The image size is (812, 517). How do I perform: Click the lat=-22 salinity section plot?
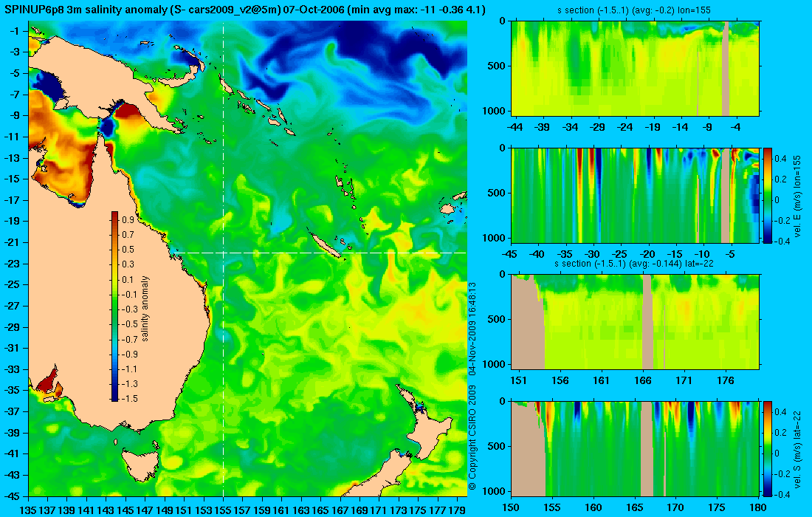click(636, 322)
